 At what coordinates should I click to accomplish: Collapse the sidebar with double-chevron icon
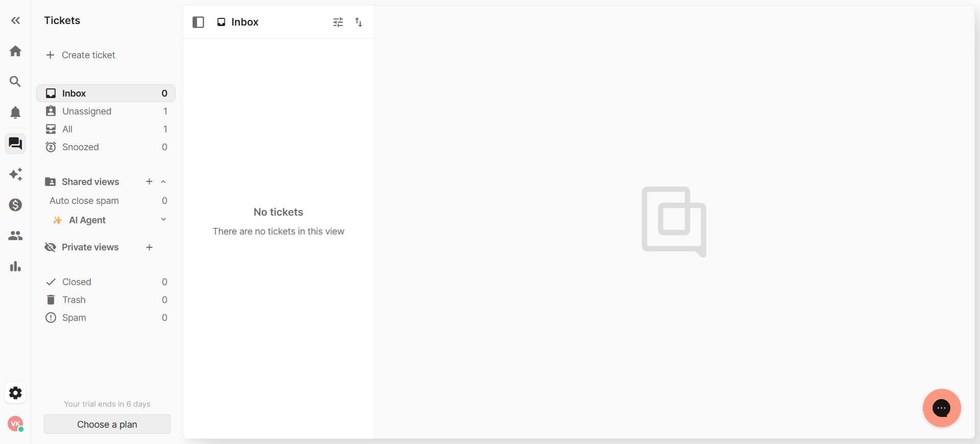coord(15,20)
